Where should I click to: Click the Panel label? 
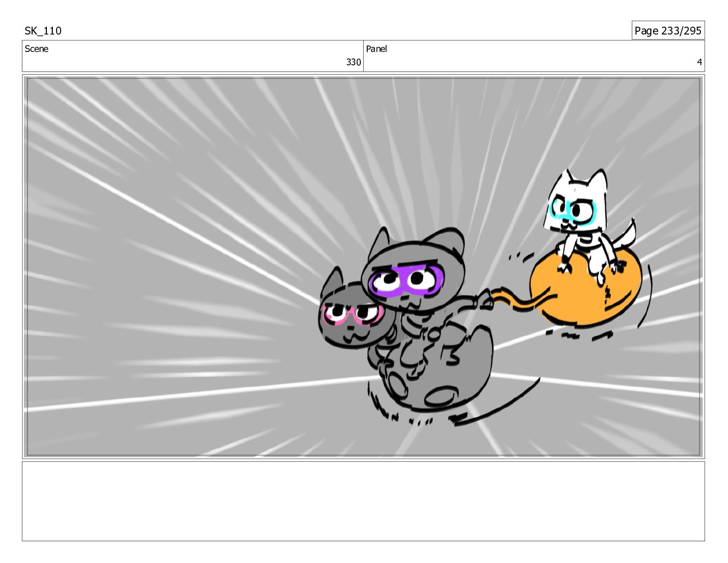point(376,49)
